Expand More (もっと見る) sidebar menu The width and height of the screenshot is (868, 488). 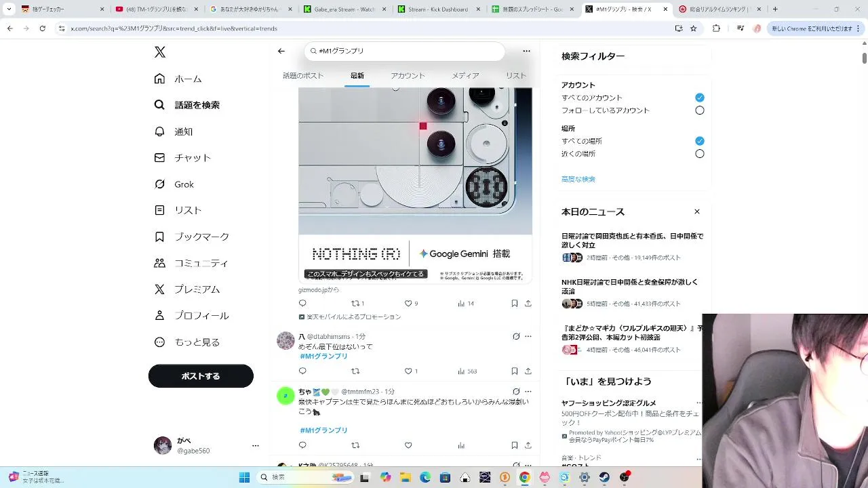pos(187,342)
